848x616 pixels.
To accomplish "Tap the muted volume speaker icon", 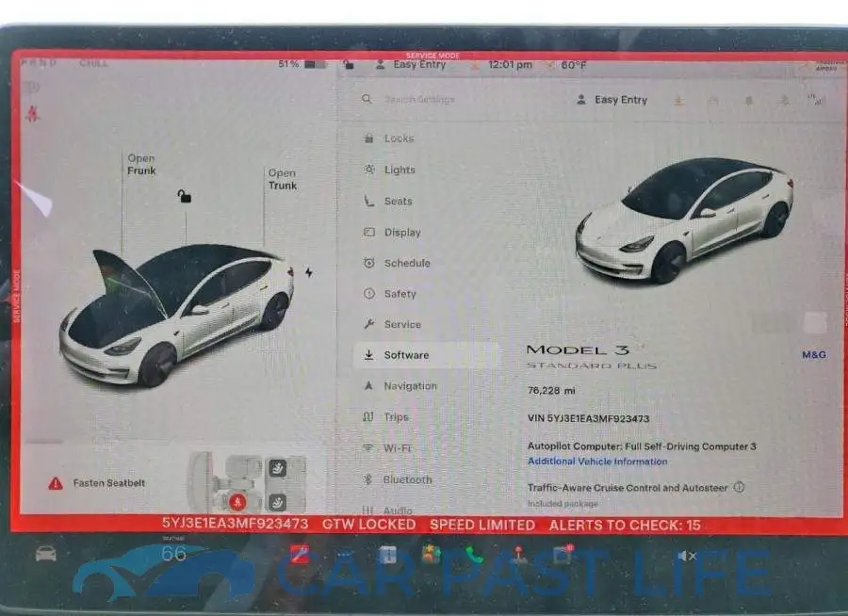I will tap(687, 556).
